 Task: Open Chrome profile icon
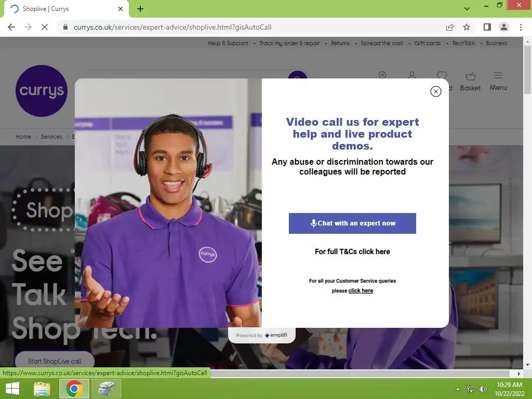[x=504, y=27]
